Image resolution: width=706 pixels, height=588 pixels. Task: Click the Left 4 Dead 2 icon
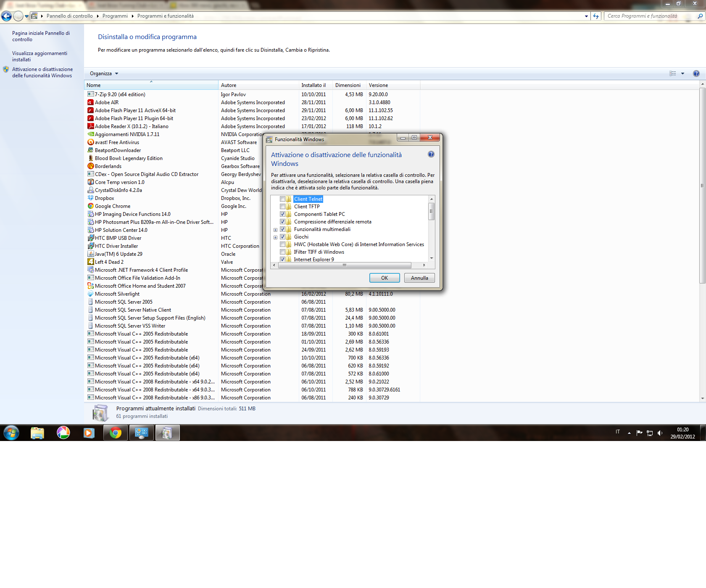click(x=90, y=262)
